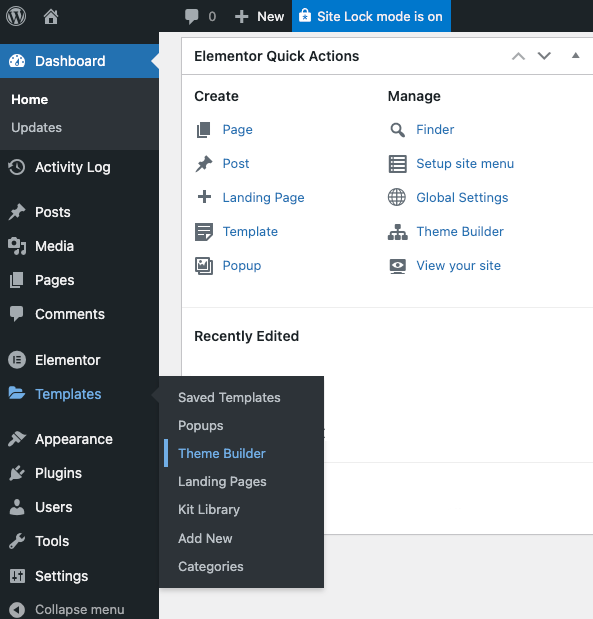Create a new Popup link
Viewport: 593px width, 619px height.
242,266
